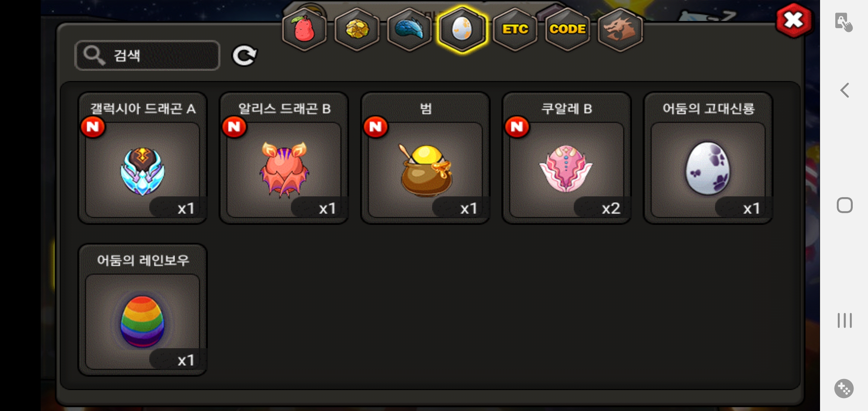Select the 알리스 드래곤 B egg
The width and height of the screenshot is (868, 411).
[x=284, y=158]
